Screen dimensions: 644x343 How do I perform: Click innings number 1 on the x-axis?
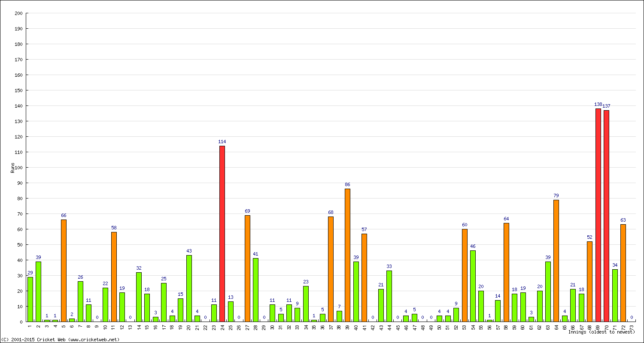(30, 327)
